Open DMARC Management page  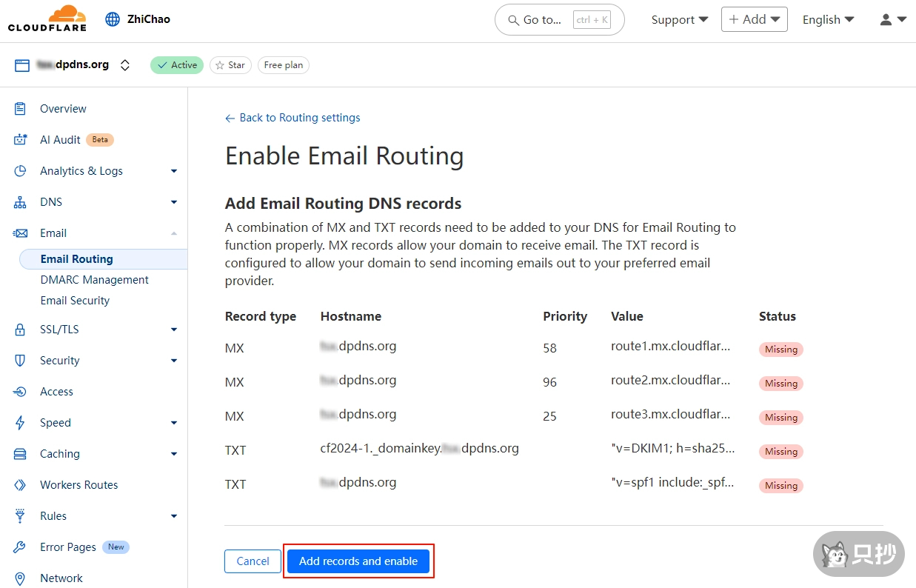point(94,280)
